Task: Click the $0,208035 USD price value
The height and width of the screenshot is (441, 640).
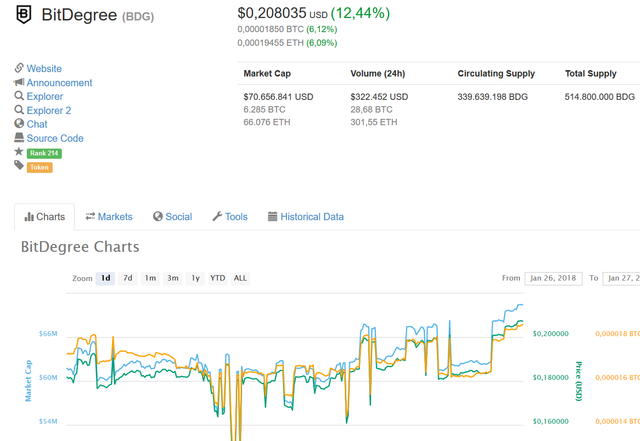Action: 282,13
